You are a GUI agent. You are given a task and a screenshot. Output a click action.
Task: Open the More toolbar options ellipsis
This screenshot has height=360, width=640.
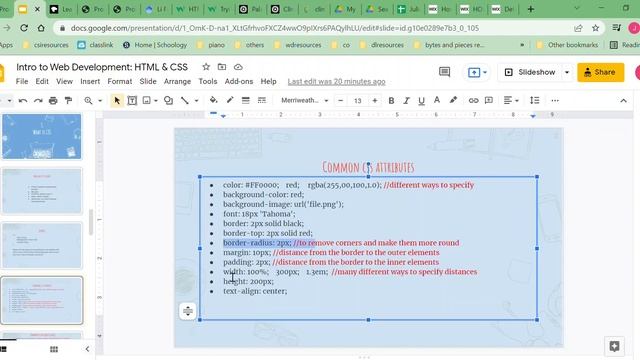pyautogui.click(x=555, y=100)
